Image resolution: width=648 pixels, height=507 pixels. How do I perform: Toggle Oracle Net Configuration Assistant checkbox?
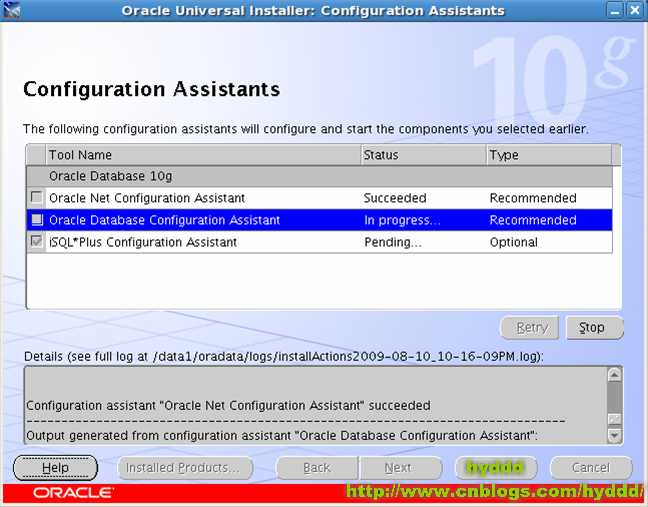click(x=37, y=197)
